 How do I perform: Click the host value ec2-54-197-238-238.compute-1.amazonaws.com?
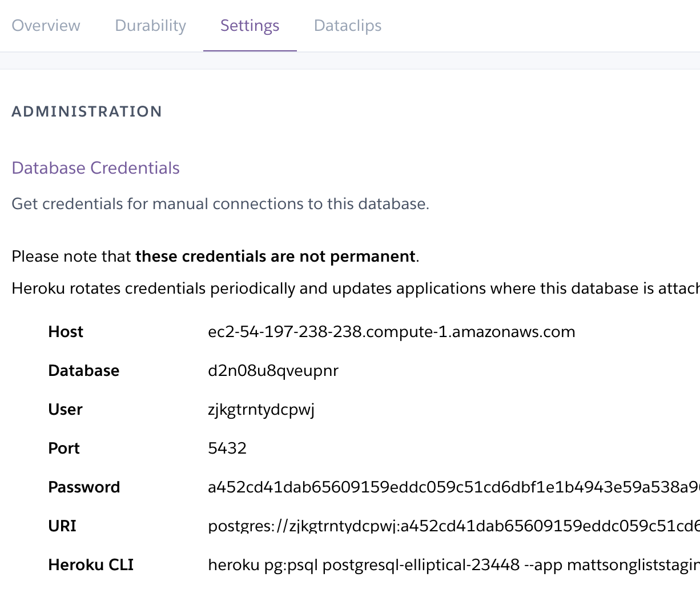point(391,332)
